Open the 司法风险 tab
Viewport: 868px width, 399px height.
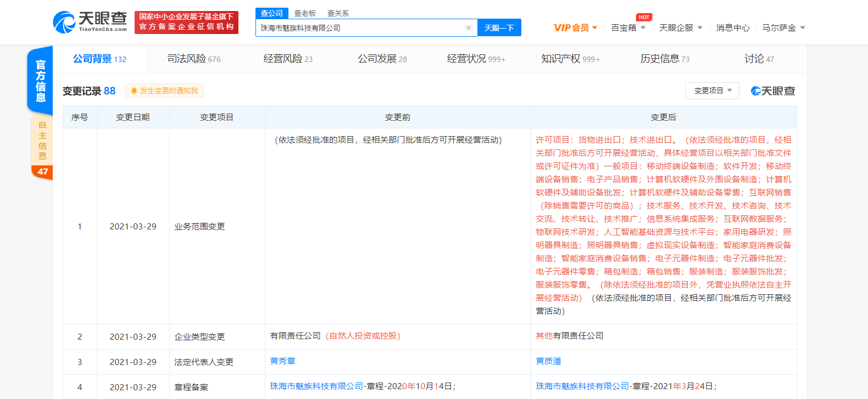[194, 59]
